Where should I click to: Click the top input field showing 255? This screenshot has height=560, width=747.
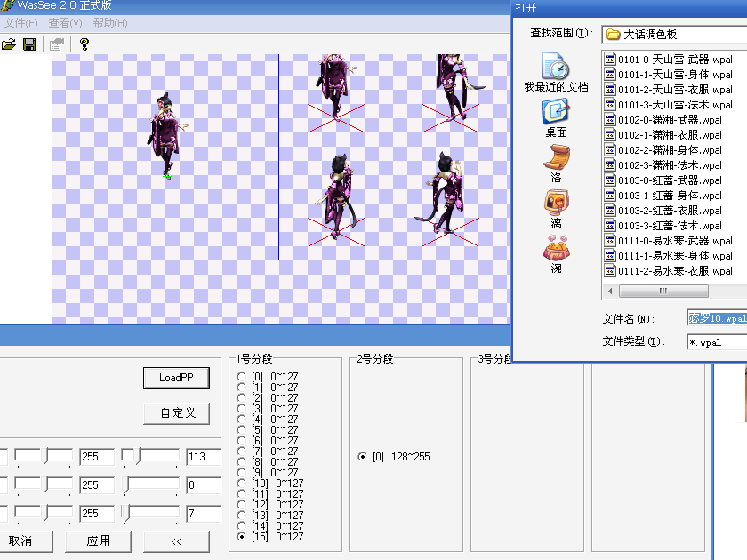coord(97,457)
